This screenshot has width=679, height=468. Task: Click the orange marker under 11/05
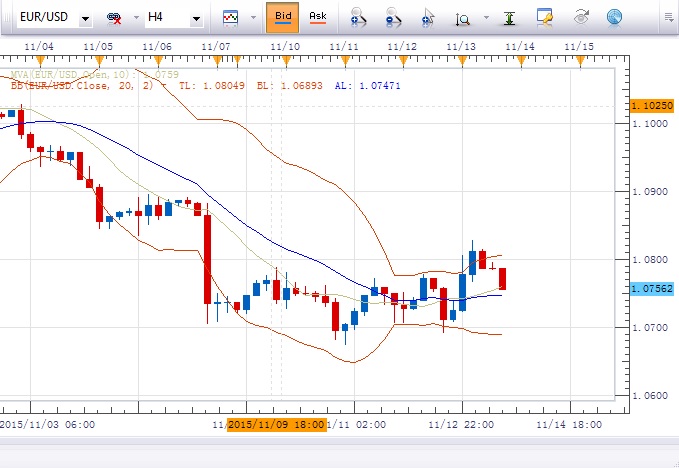(x=99, y=61)
